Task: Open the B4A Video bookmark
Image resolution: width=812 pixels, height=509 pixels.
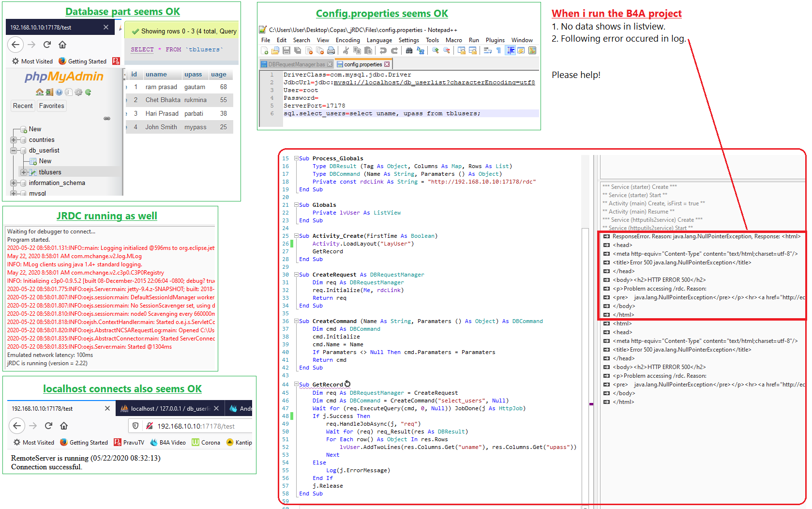Action: pos(168,443)
